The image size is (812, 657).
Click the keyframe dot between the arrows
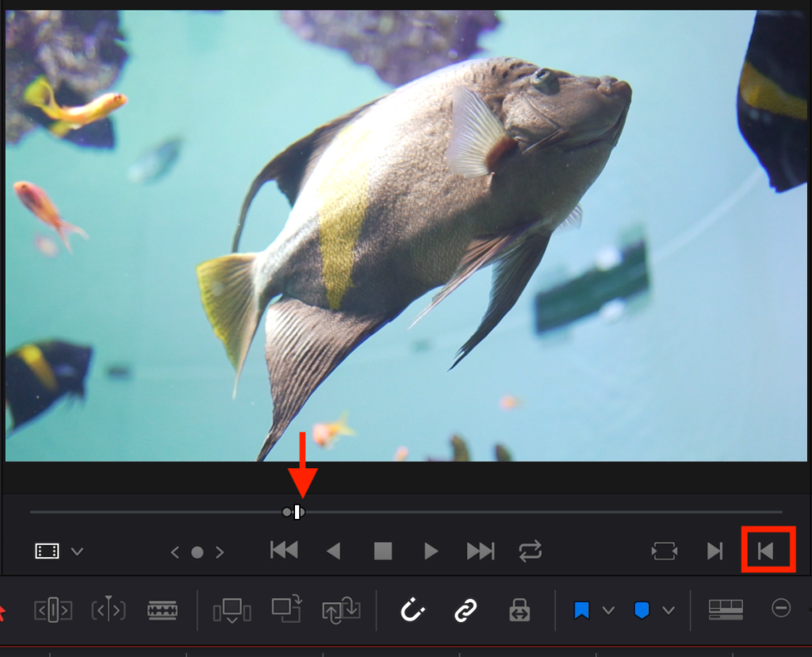(197, 552)
